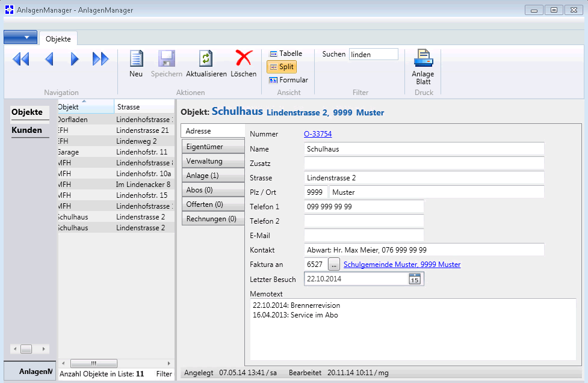Select the Garage row Lindenhofstr. 11
Viewport: 588px width, 383px height.
116,152
